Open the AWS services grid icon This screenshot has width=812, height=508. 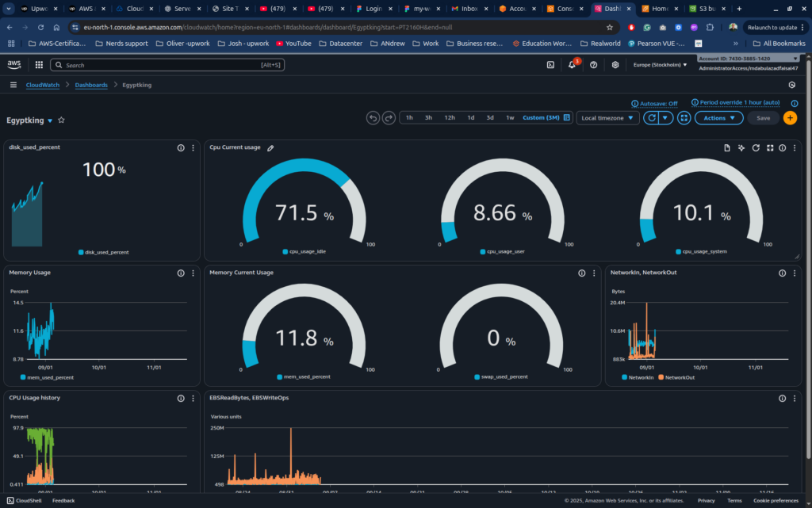click(x=38, y=66)
